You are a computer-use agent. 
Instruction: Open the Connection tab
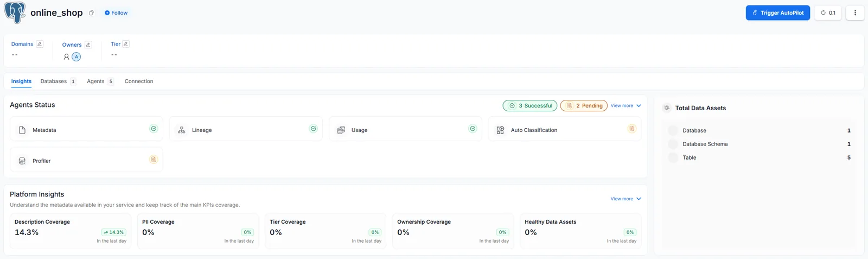click(139, 81)
